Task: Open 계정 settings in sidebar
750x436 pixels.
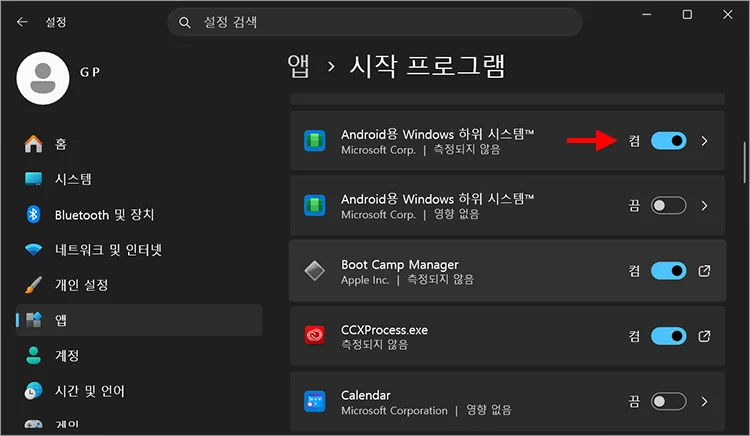Action: coord(139,356)
